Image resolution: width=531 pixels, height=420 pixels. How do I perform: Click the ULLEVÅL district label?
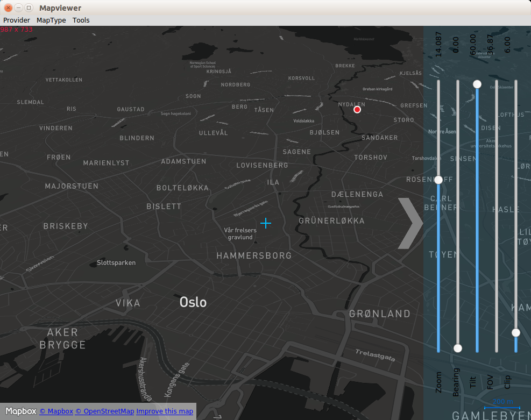pyautogui.click(x=214, y=133)
